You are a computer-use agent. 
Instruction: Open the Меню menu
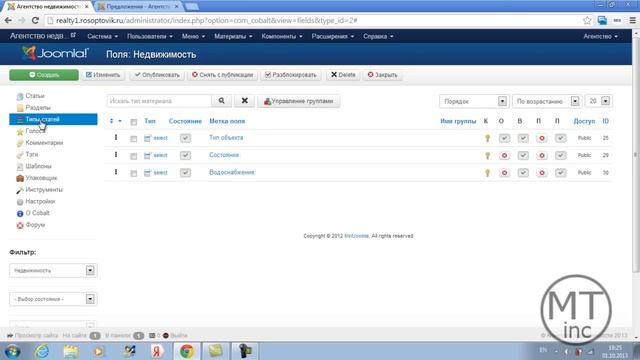(193, 36)
